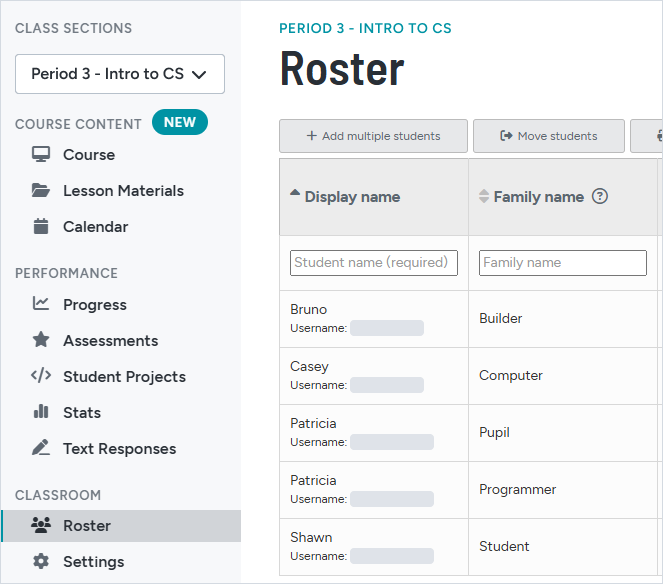Click the Family name input field
This screenshot has height=584, width=663.
[563, 263]
